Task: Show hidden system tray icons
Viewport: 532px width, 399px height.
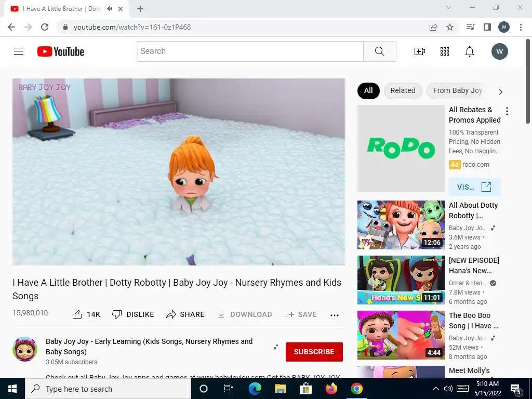Action: pyautogui.click(x=436, y=389)
